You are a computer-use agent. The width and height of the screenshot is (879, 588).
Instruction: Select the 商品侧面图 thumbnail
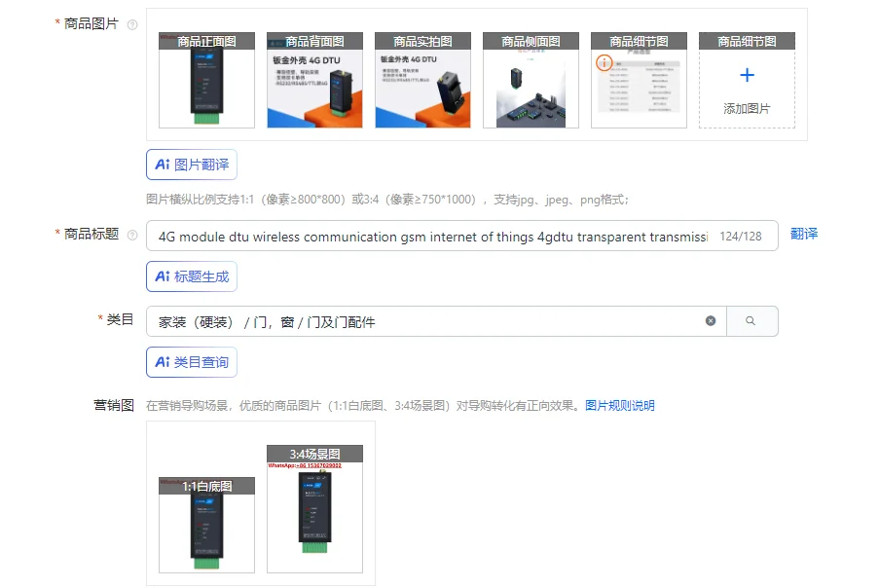[530, 83]
